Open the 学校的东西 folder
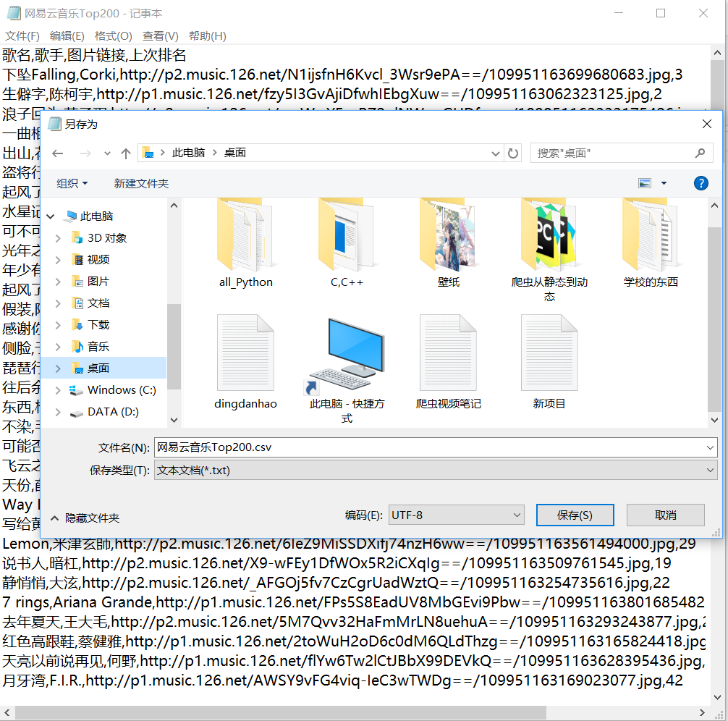 [651, 243]
